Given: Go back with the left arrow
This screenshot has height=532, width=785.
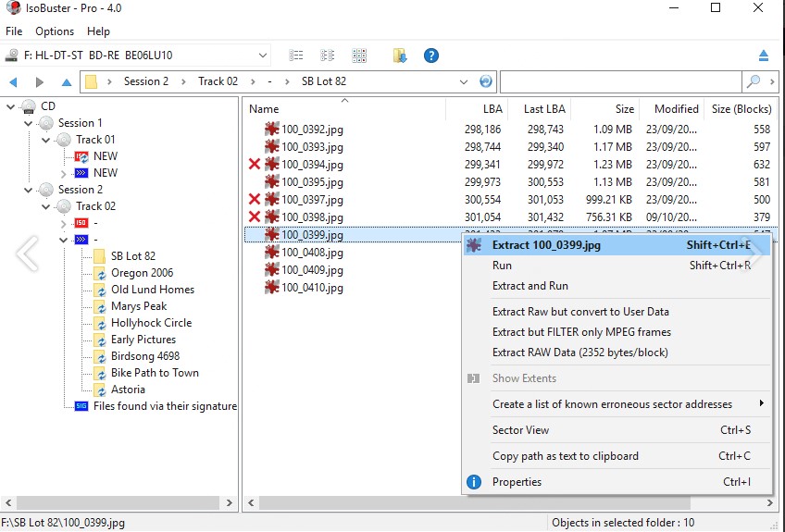Looking at the screenshot, I should [x=13, y=82].
